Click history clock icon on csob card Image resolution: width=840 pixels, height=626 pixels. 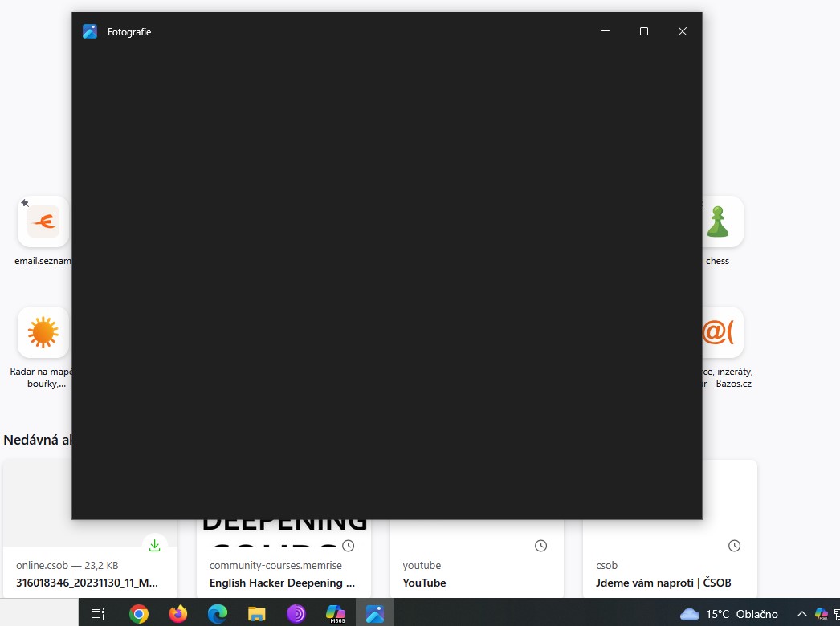coord(735,546)
